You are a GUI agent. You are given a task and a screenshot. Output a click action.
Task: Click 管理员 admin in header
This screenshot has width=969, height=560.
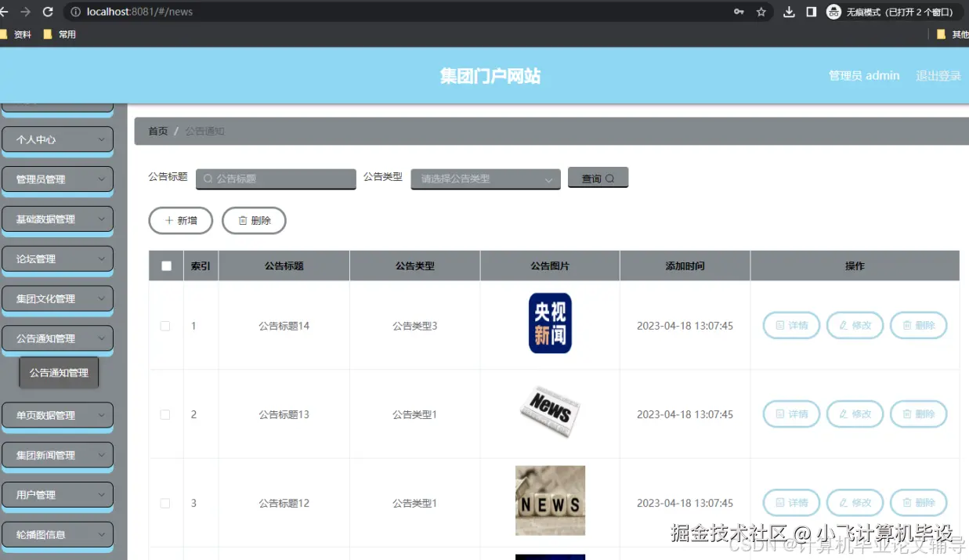[x=864, y=76]
